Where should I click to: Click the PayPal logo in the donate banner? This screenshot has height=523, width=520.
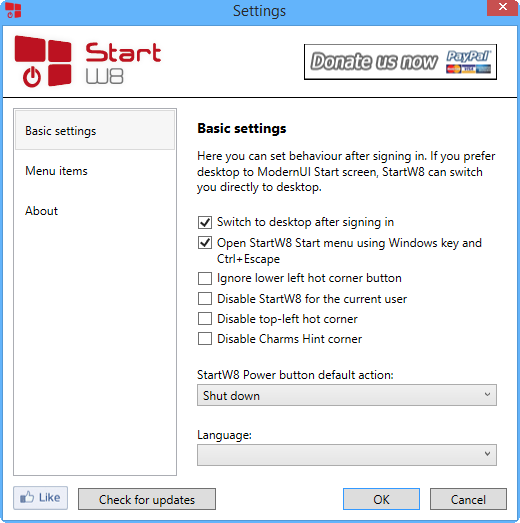[x=469, y=62]
